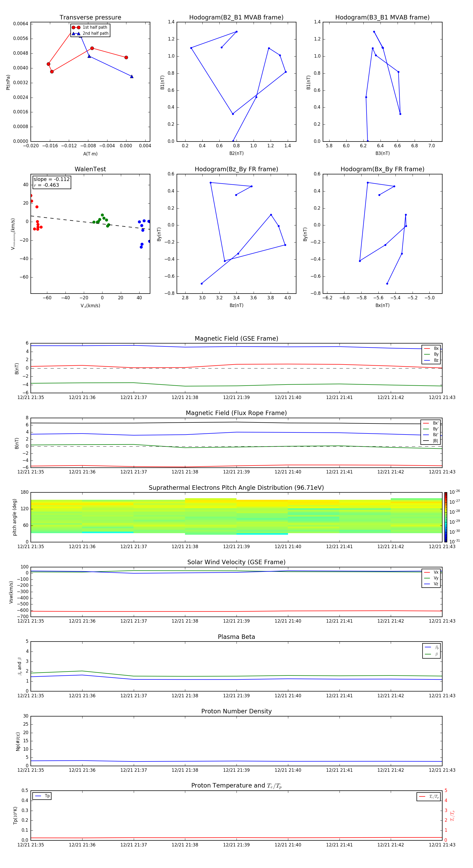Click the '2nd half path' legend entry
The height and width of the screenshot is (868, 473).
pyautogui.click(x=90, y=33)
